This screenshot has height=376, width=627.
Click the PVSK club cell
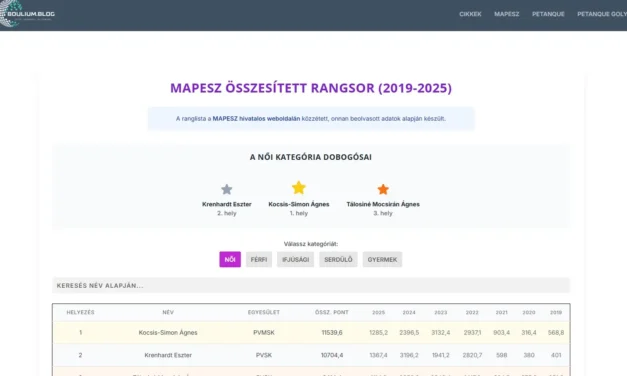(264, 355)
